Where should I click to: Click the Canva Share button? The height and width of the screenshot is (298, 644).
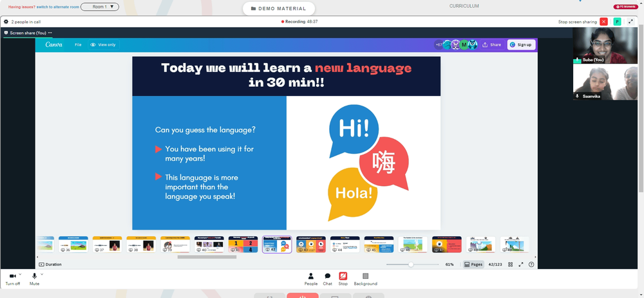pos(491,45)
